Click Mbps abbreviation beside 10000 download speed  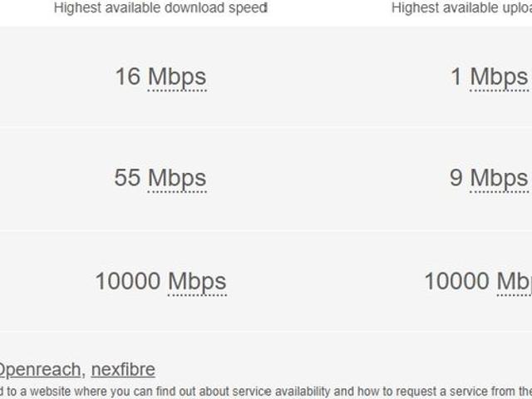[x=197, y=281]
